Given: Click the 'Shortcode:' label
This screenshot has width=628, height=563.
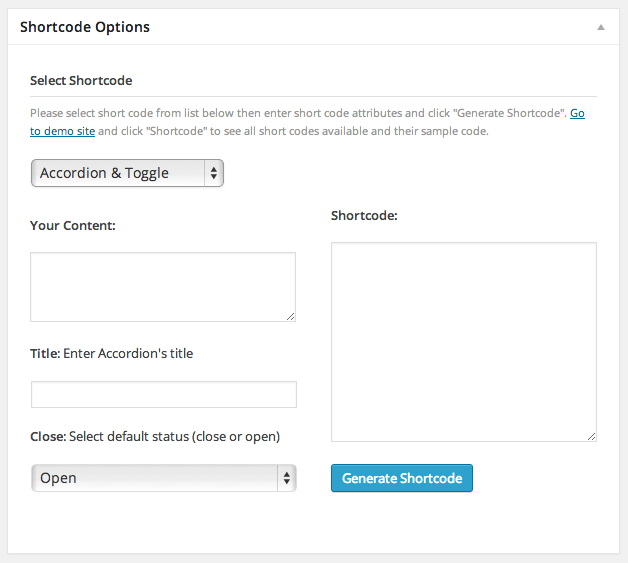Looking at the screenshot, I should tap(364, 216).
